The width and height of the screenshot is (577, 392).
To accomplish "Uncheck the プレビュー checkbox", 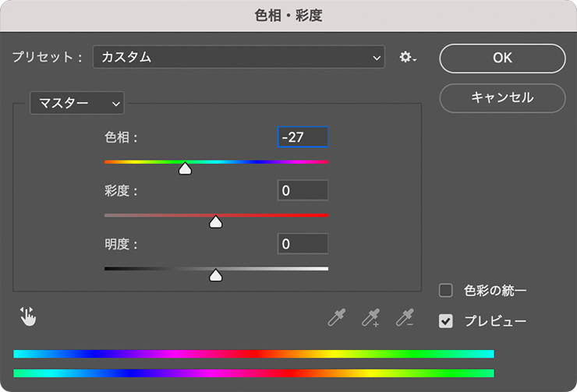I will click(446, 320).
